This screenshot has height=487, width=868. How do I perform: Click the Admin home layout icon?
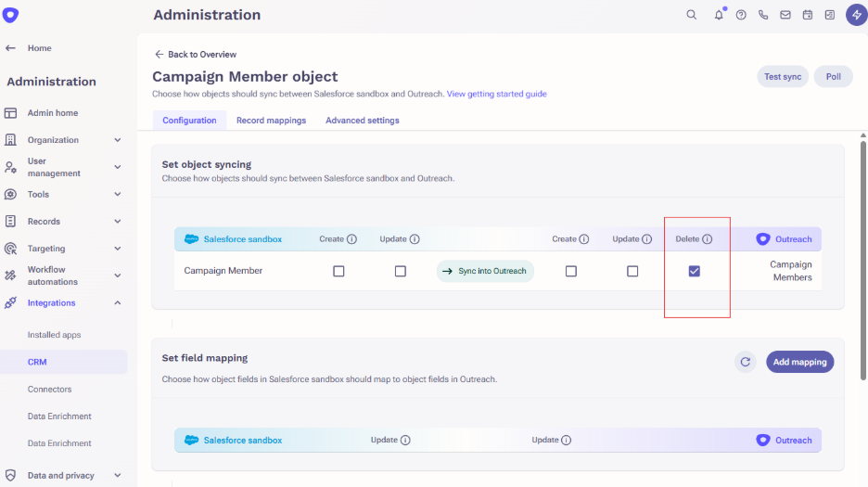pos(10,113)
